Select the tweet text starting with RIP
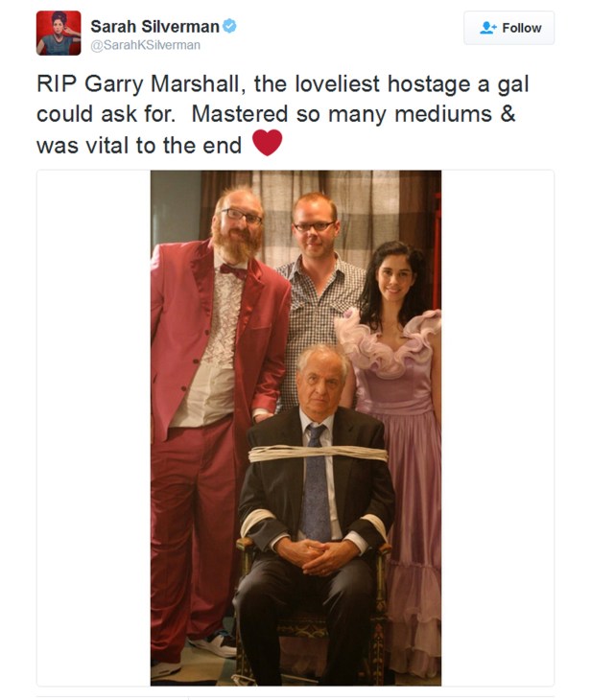 (282, 115)
